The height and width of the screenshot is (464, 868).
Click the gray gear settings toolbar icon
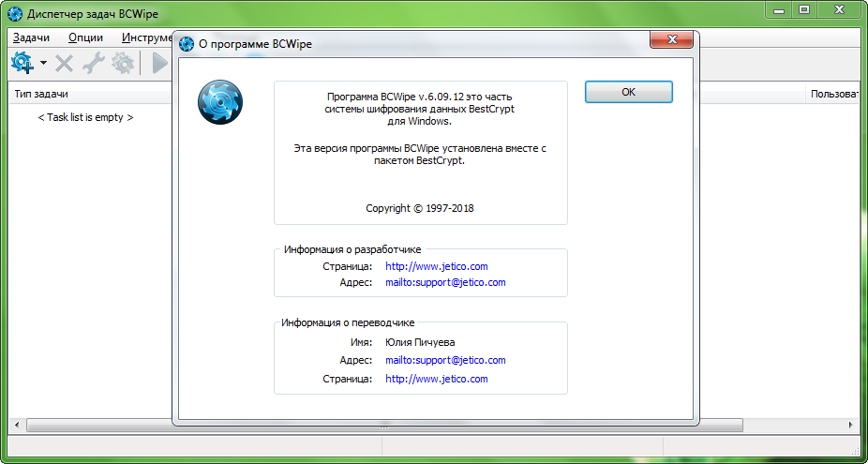[123, 63]
